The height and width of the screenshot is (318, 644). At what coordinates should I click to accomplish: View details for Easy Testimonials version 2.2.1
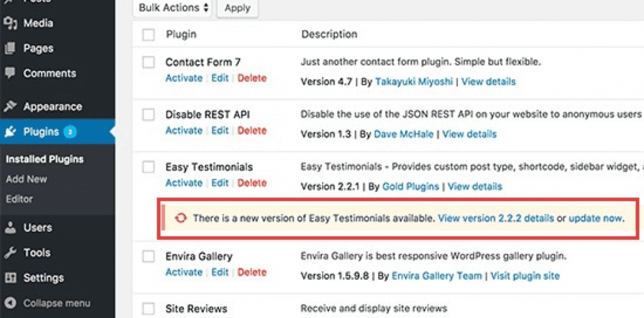click(x=475, y=187)
